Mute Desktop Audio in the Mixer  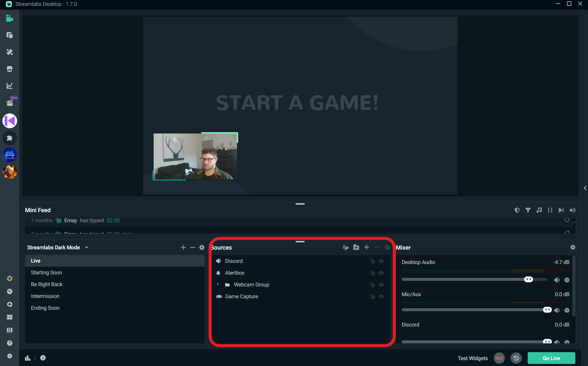(557, 280)
